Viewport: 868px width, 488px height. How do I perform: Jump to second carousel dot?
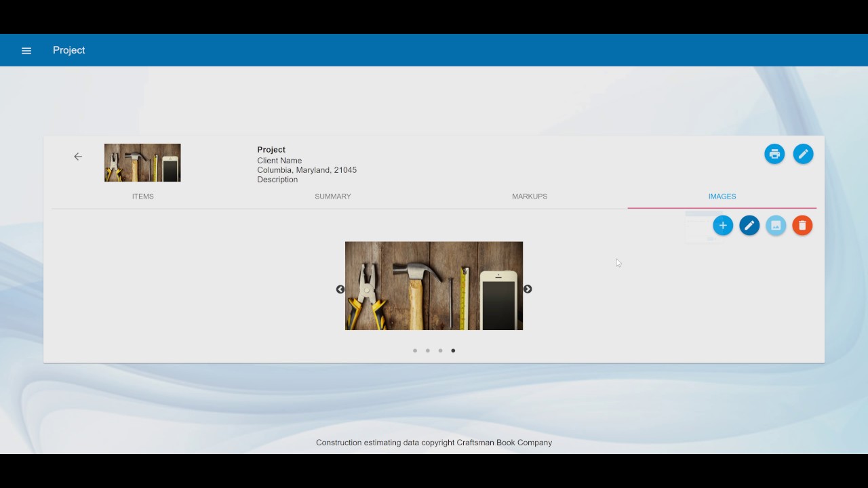428,350
